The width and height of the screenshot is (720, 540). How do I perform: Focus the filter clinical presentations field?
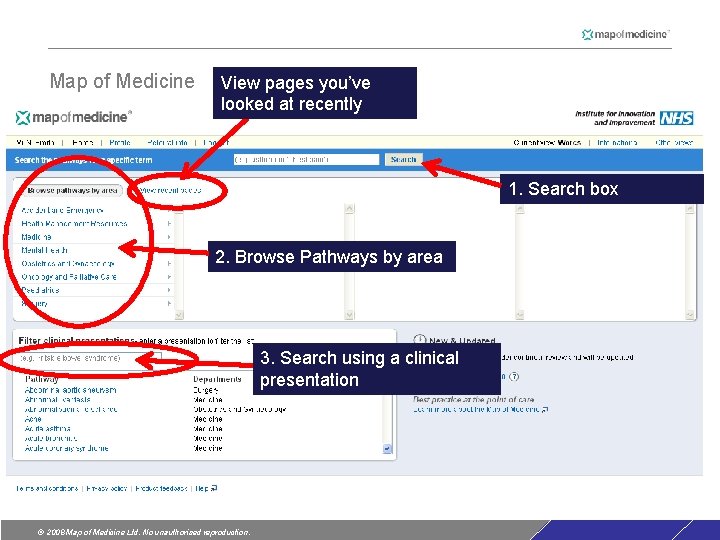(90, 358)
